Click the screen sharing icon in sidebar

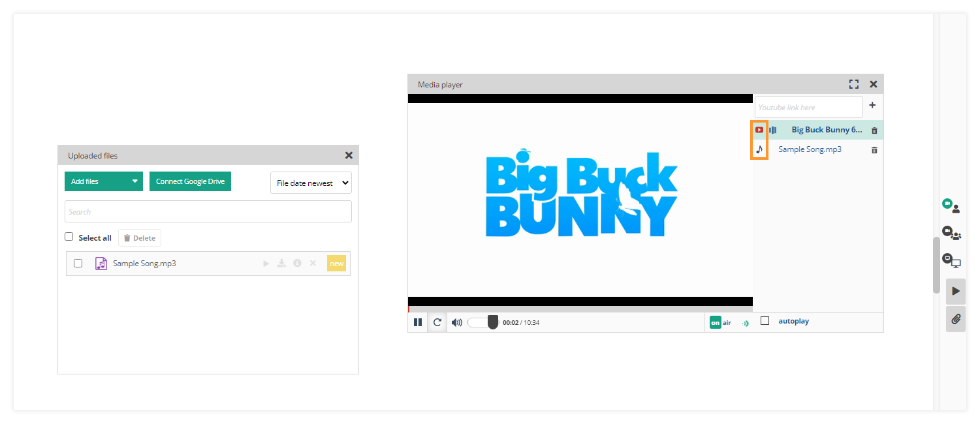click(x=951, y=260)
